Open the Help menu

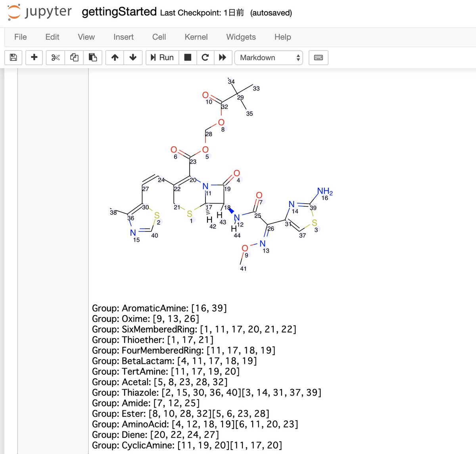pos(282,37)
